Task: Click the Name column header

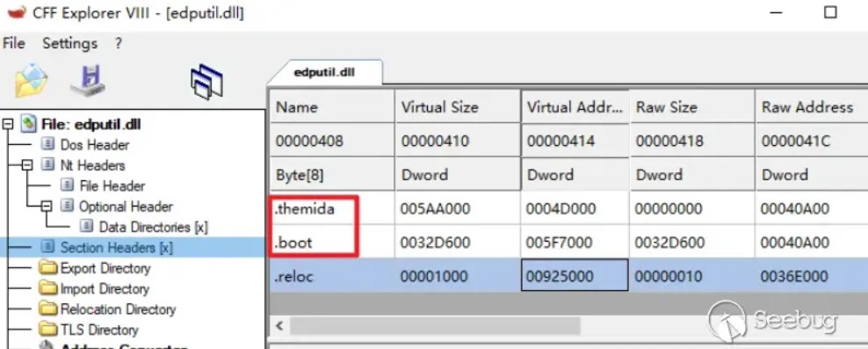Action: tap(332, 106)
